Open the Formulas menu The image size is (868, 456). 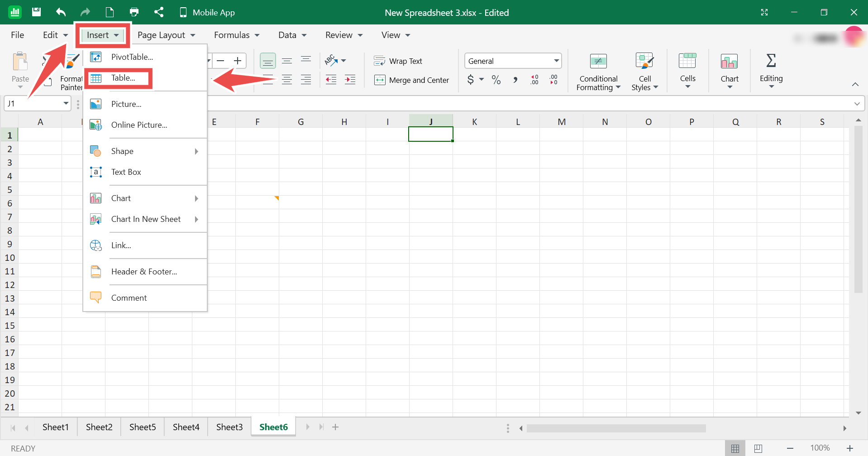[237, 35]
